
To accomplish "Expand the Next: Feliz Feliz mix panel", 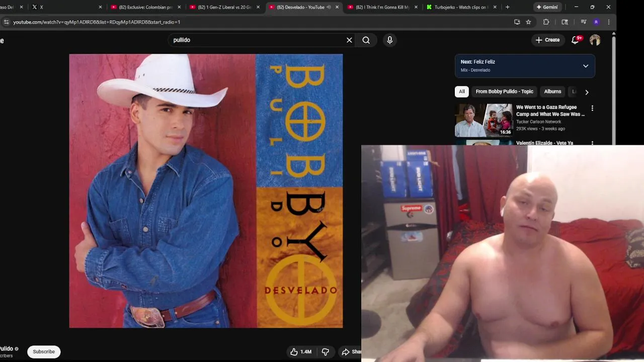I will (586, 66).
